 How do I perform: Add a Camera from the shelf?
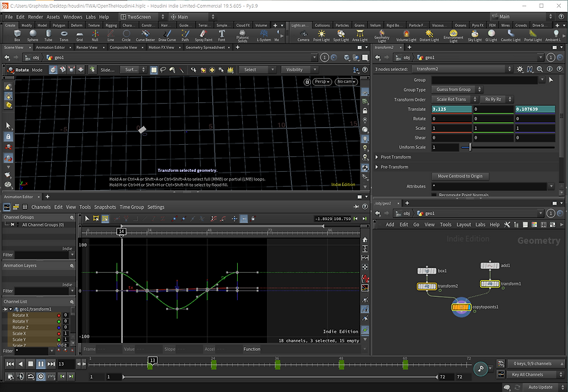tap(303, 36)
